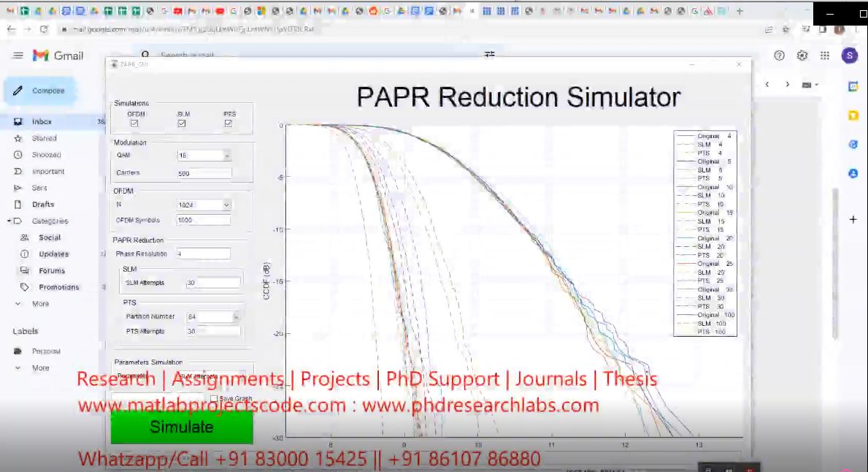Open Gmail Settings gear icon
This screenshot has height=472, width=868.
click(802, 56)
